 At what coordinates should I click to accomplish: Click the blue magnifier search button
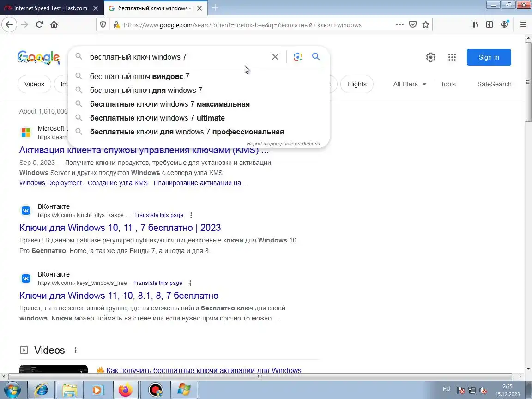[316, 57]
